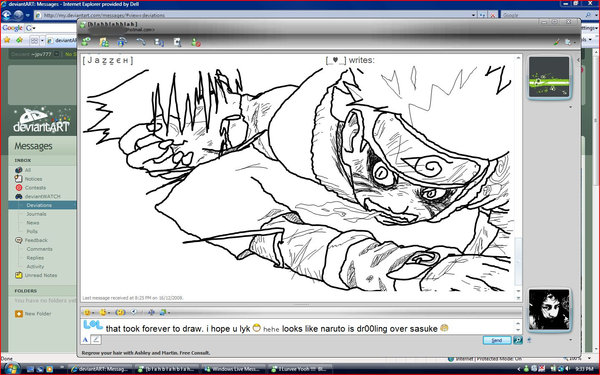Image resolution: width=600 pixels, height=375 pixels.
Task: Click the Add to Favorites icon
Action: coord(19,40)
